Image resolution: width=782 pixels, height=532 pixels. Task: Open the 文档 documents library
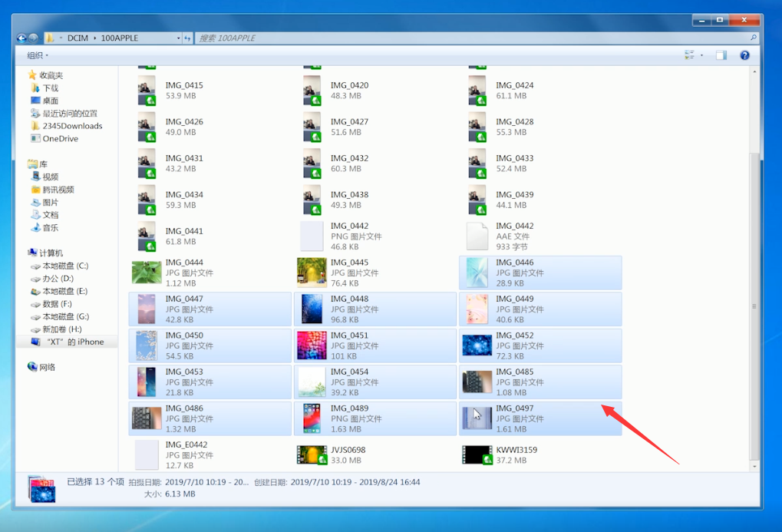click(45, 215)
